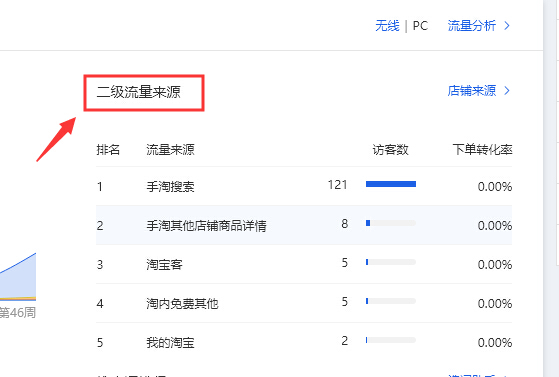Click the 排名 column header

[108, 149]
